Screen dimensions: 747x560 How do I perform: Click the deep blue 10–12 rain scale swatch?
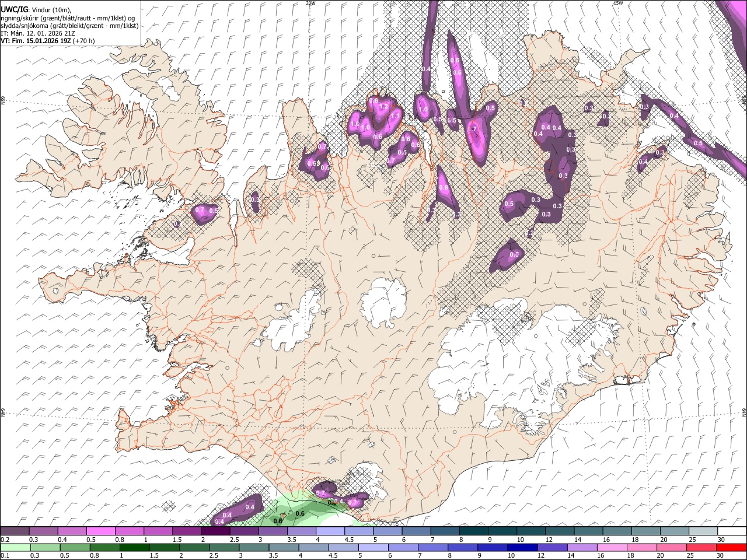(x=522, y=547)
